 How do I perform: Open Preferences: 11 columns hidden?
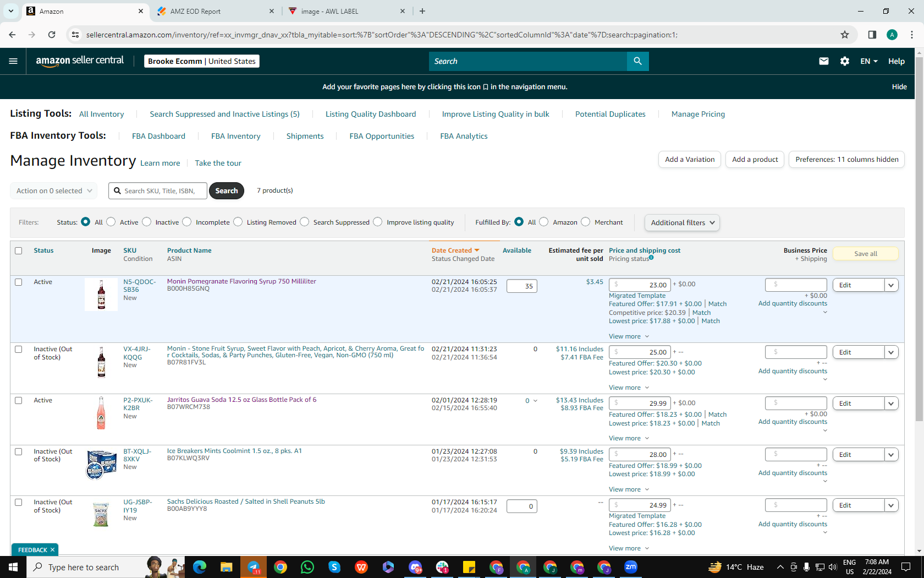point(847,160)
